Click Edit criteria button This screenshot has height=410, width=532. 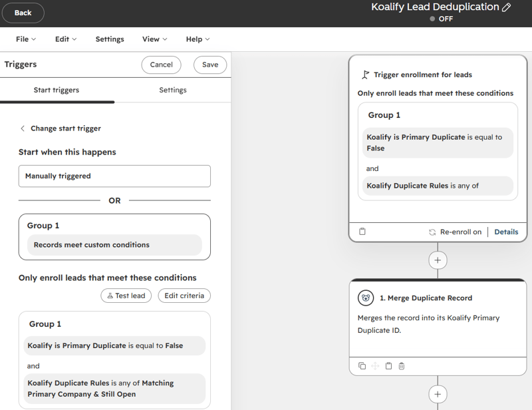(x=184, y=296)
